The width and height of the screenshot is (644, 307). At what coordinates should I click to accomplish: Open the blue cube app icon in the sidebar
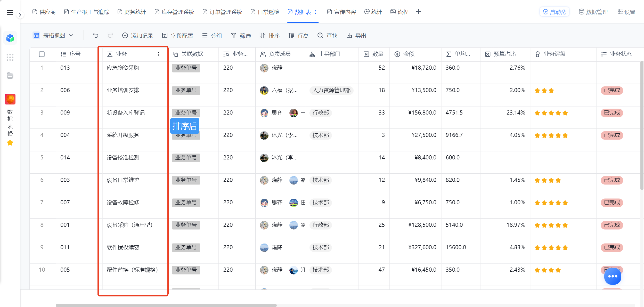10,38
